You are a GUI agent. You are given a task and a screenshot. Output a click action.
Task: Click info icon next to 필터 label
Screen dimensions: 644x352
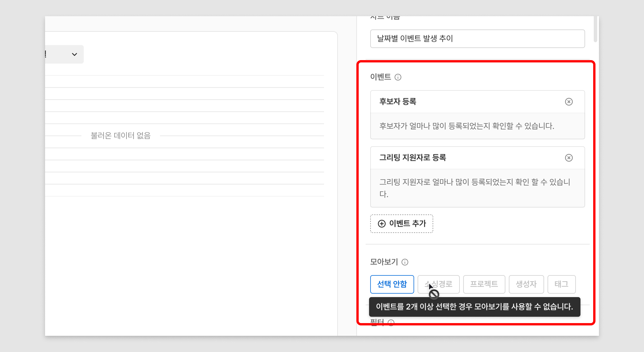(x=391, y=323)
